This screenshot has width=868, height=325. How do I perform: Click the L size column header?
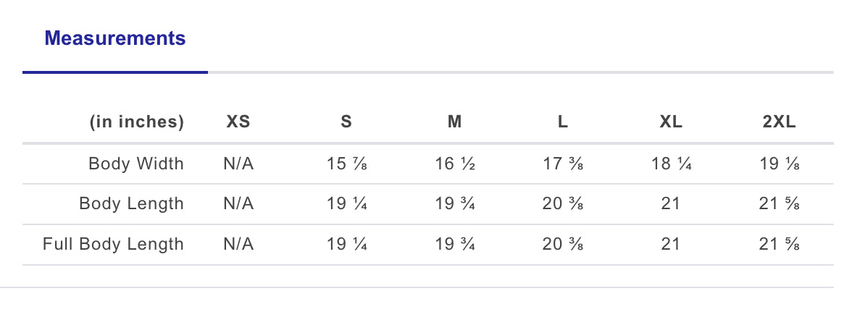562,122
